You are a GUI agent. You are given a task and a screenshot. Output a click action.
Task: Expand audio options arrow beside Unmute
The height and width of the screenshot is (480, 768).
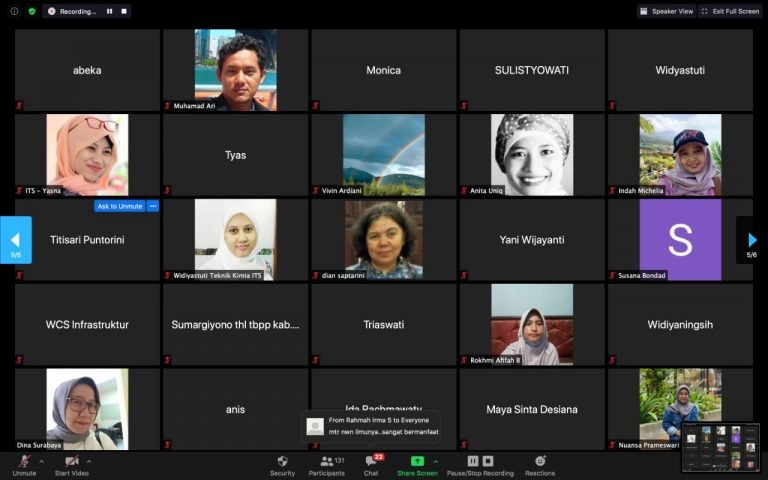[41, 461]
